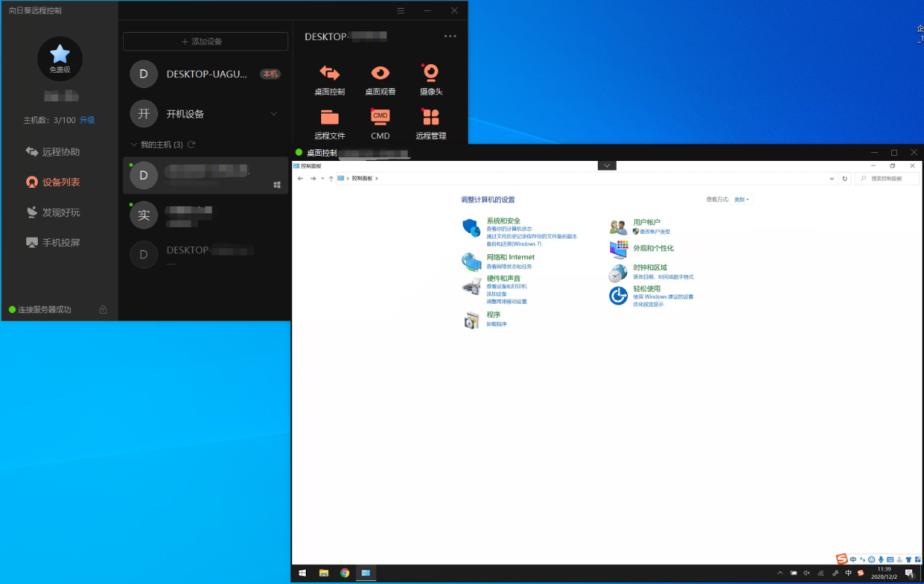Switch to 远程协助 in sidebar

point(60,152)
